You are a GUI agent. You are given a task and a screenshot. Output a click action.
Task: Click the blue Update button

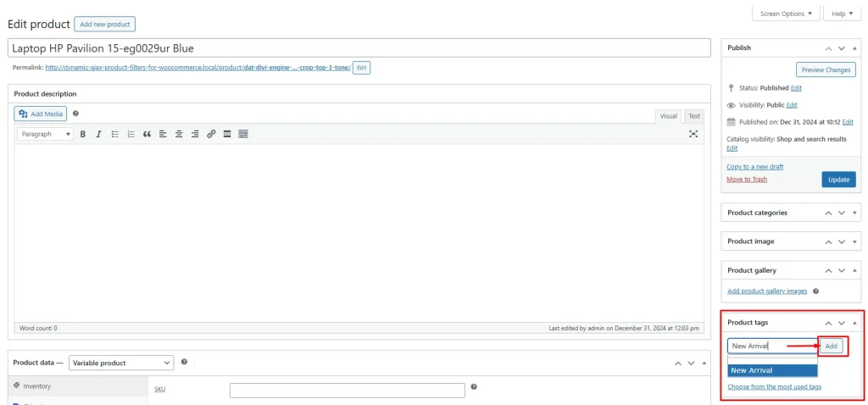(838, 180)
